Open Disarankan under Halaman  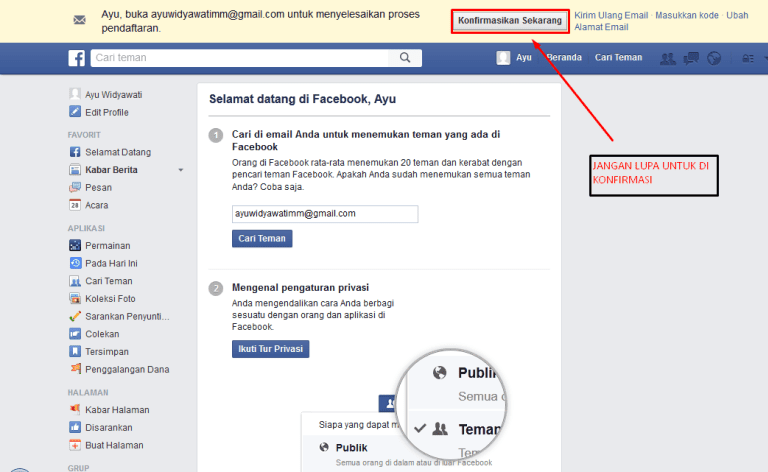click(109, 427)
